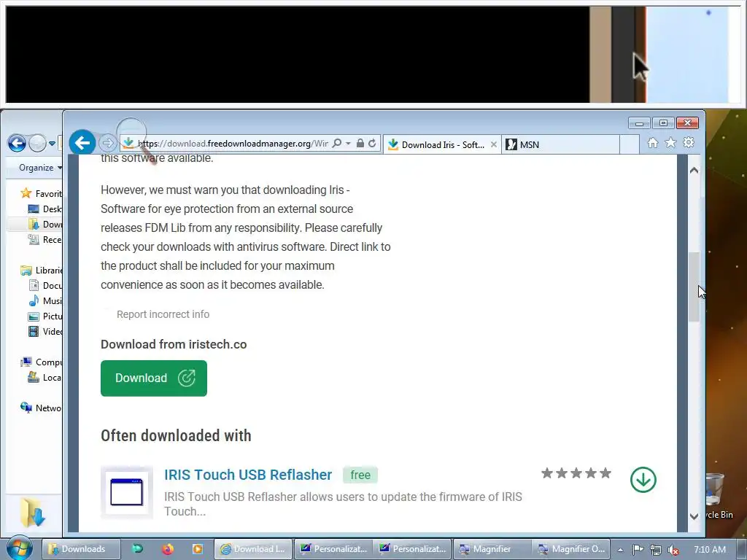
Task: Click forward button in Explorer window
Action: [x=37, y=143]
